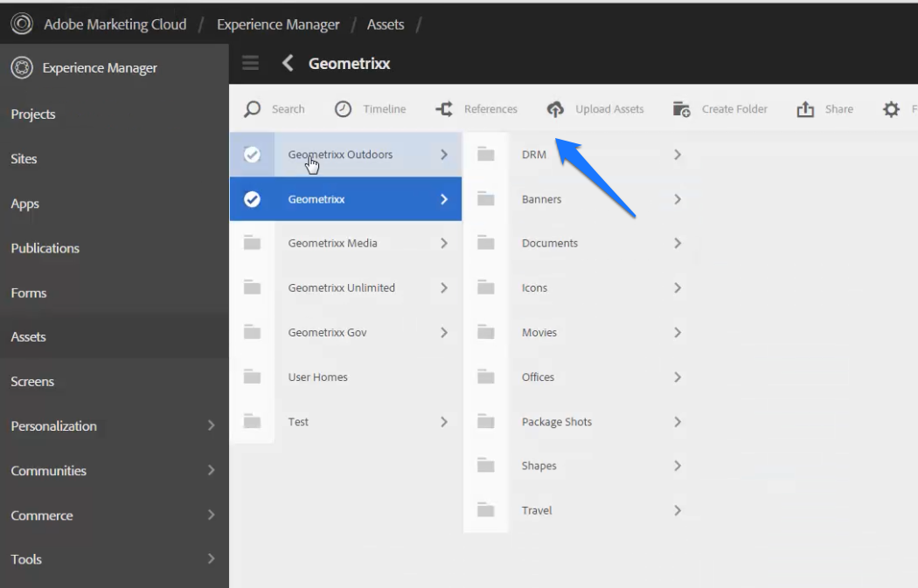Image resolution: width=918 pixels, height=588 pixels.
Task: Open the Adobe Marketing Cloud logo menu
Action: [x=22, y=24]
